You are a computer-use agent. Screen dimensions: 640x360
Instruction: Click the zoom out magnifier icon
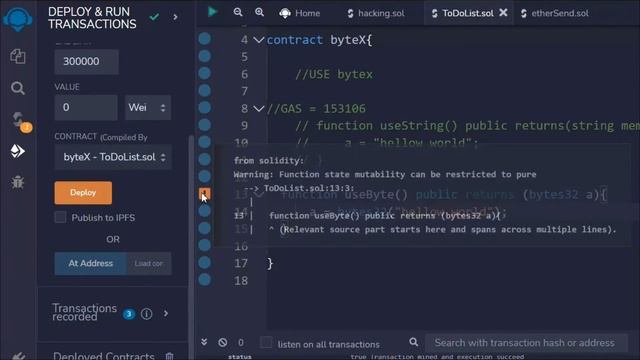tap(238, 12)
